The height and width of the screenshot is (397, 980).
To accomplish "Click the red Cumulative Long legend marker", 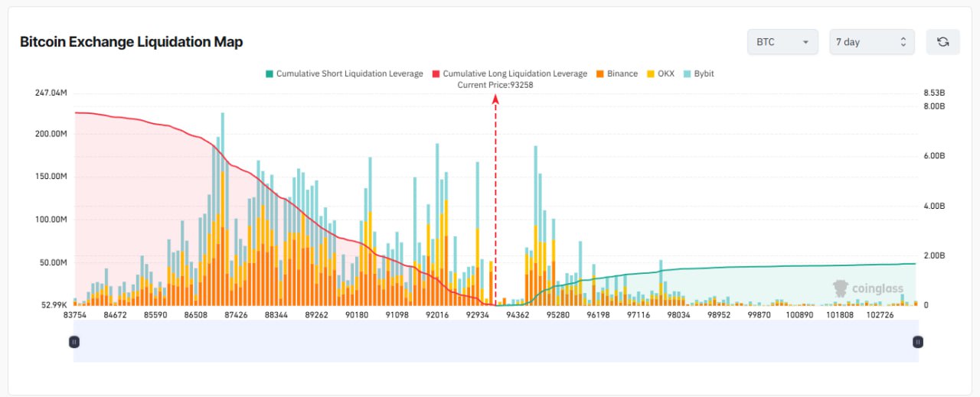I will pyautogui.click(x=436, y=73).
